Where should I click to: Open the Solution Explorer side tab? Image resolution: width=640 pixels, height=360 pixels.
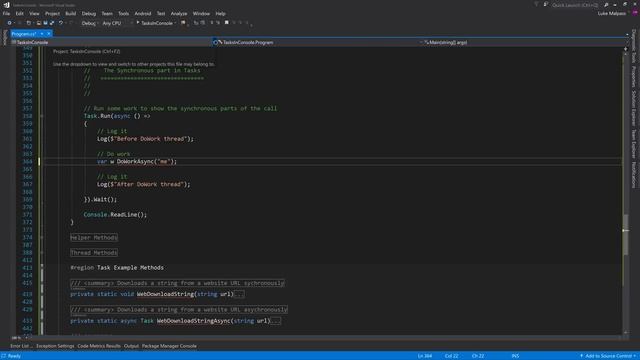coord(634,109)
